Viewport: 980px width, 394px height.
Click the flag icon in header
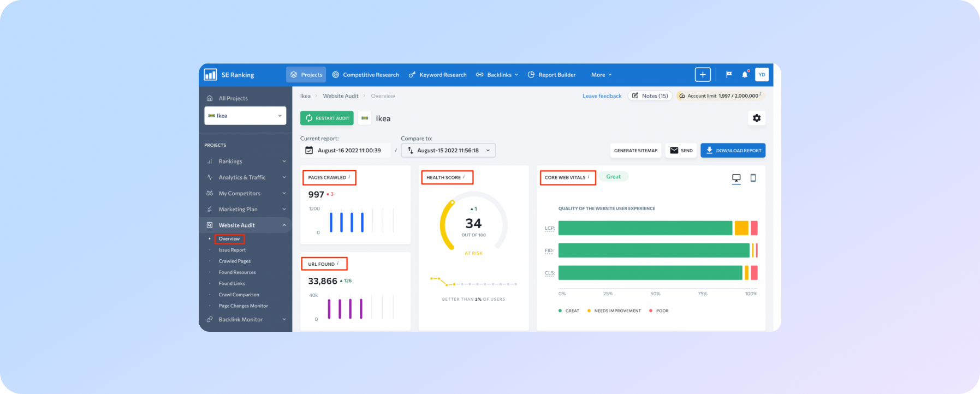(x=728, y=75)
